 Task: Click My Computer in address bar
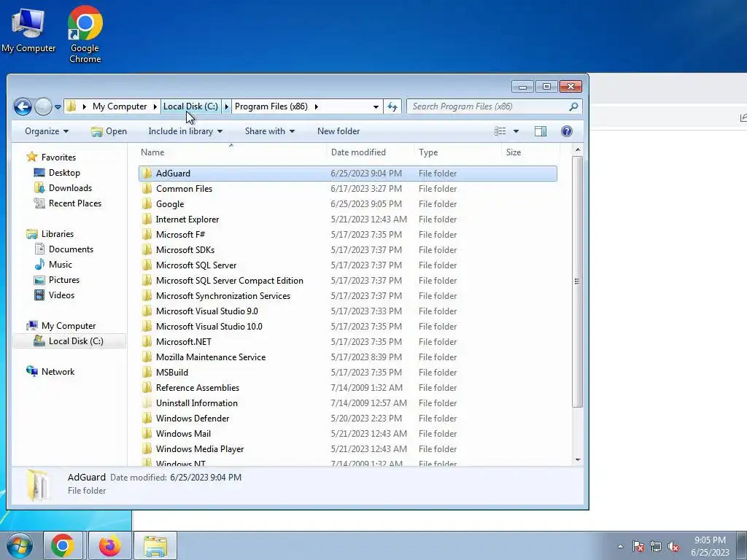pyautogui.click(x=120, y=106)
